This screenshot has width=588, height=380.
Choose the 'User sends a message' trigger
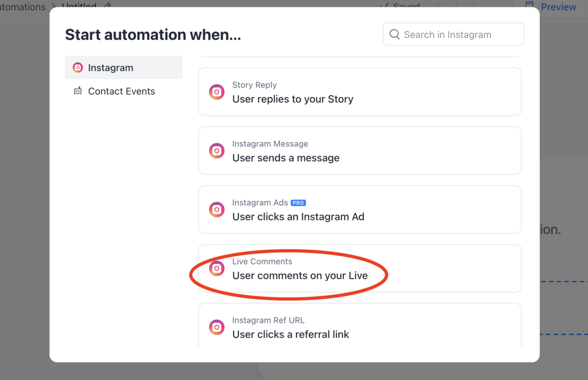[x=360, y=151]
